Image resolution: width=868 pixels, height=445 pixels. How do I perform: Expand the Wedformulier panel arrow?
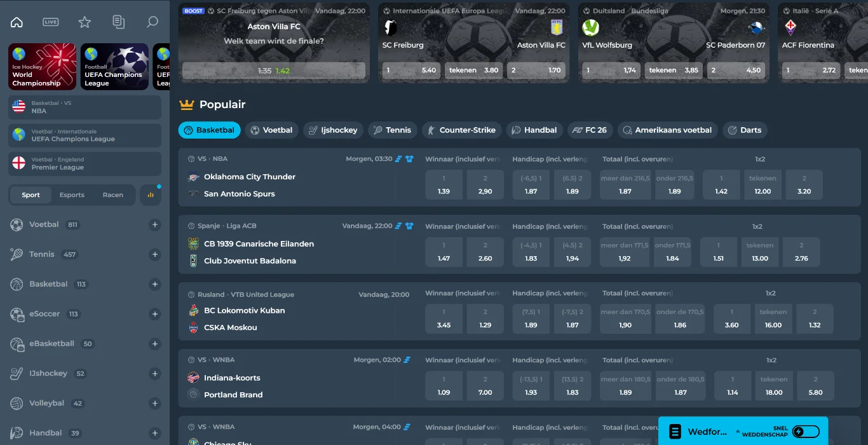[738, 431]
